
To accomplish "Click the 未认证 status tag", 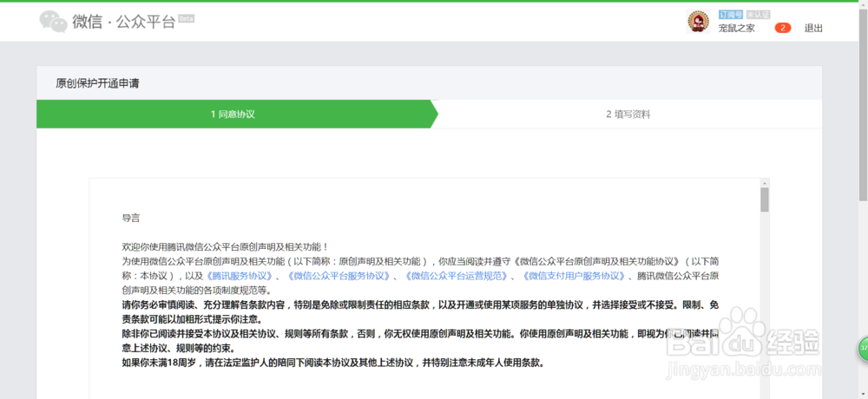I will pyautogui.click(x=758, y=15).
